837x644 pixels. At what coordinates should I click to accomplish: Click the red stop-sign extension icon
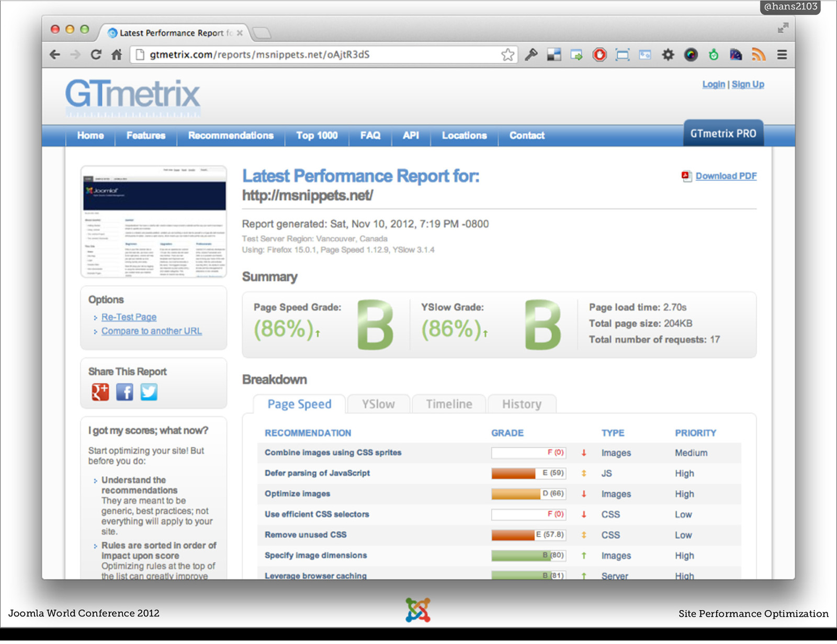pyautogui.click(x=600, y=54)
